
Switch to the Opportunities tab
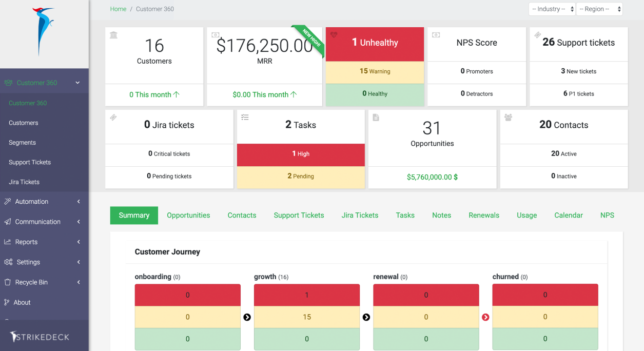point(188,216)
